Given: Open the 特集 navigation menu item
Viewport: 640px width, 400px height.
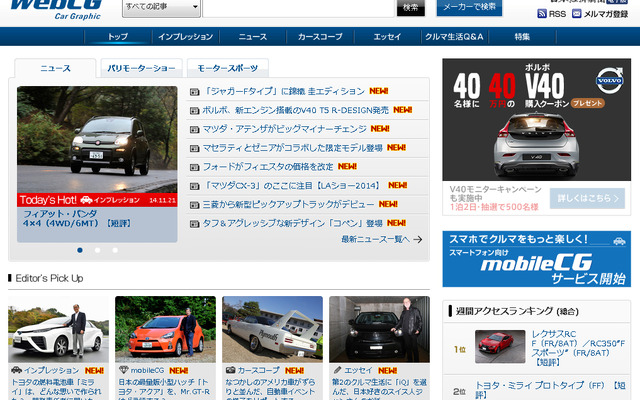Looking at the screenshot, I should pyautogui.click(x=522, y=37).
